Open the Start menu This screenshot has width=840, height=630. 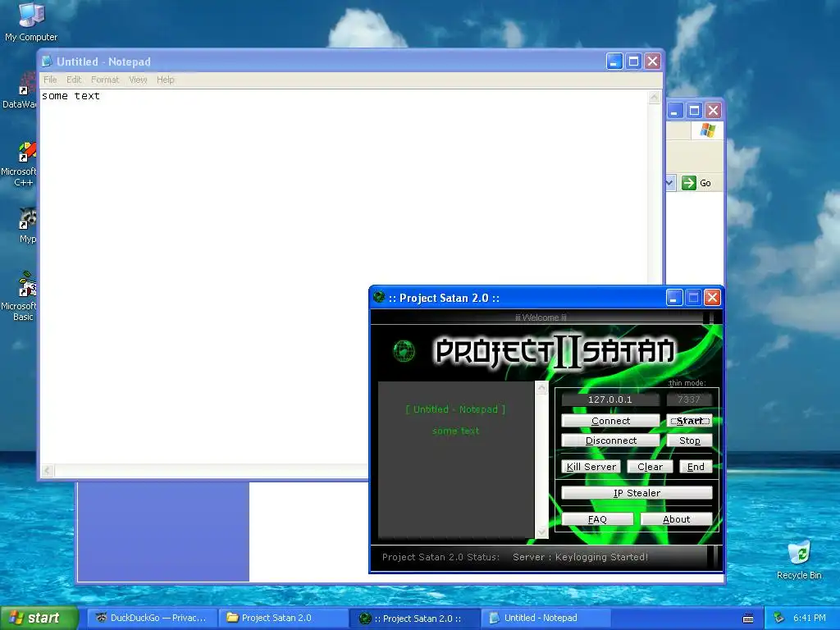[39, 618]
